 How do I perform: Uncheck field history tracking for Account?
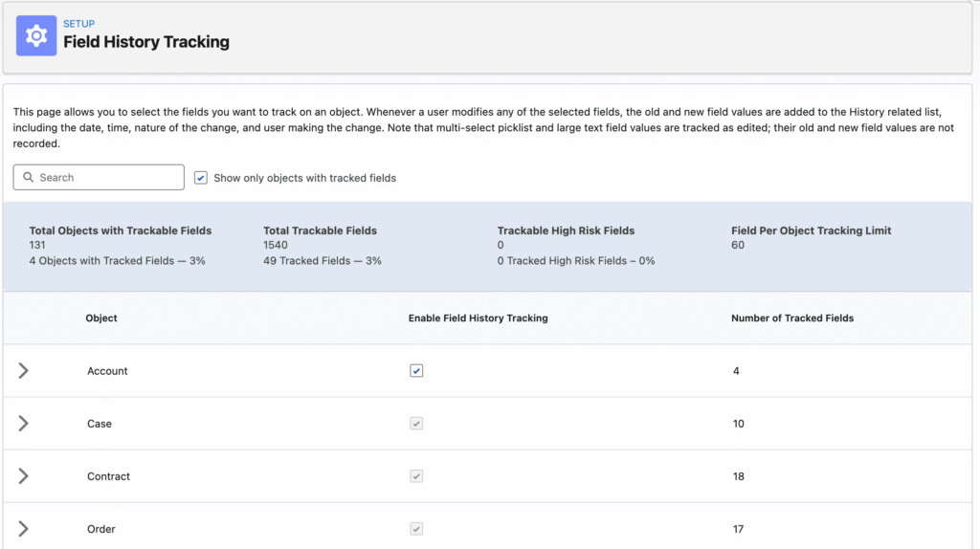pos(416,371)
